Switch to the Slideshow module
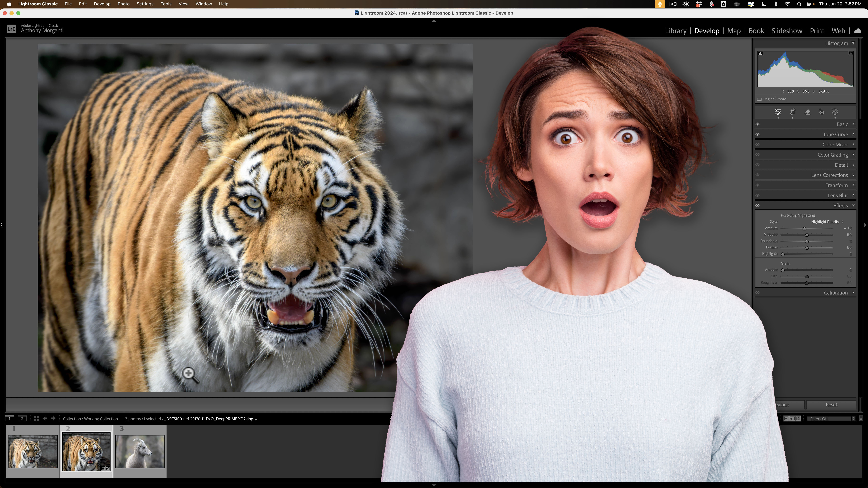Viewport: 868px width, 488px height. pos(786,31)
